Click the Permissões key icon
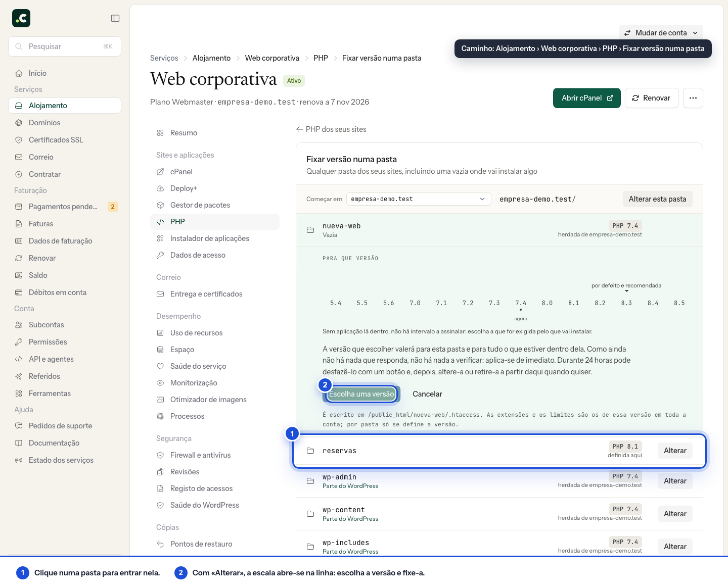The width and height of the screenshot is (728, 588). [x=19, y=342]
